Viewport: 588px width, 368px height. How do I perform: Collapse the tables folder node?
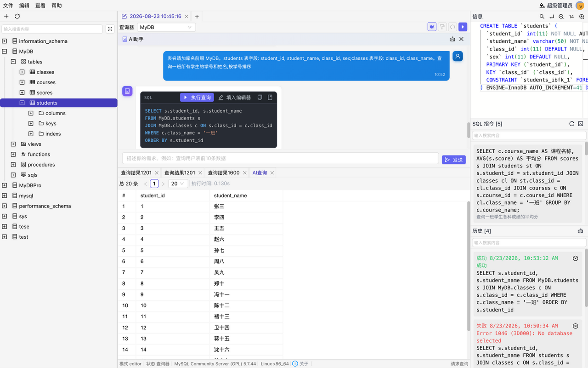coord(13,62)
